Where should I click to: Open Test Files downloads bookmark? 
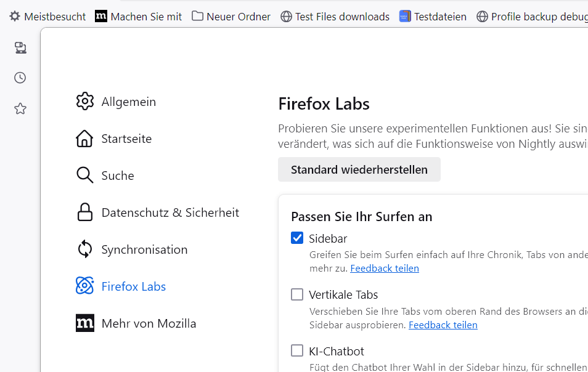(x=335, y=17)
